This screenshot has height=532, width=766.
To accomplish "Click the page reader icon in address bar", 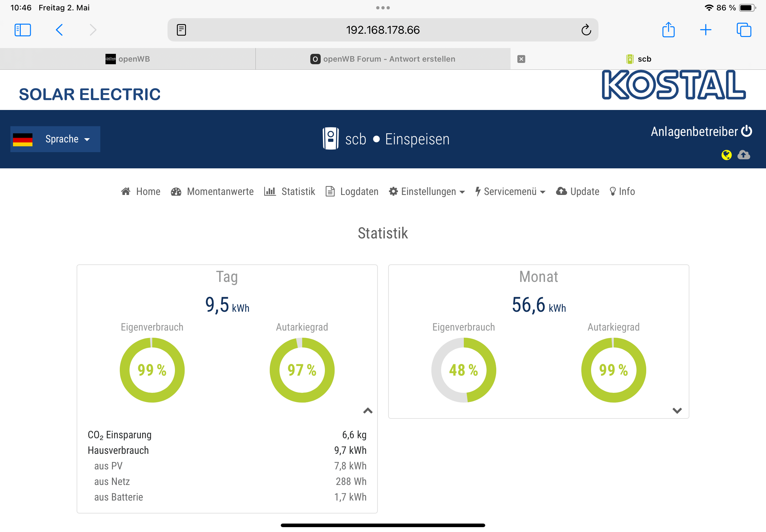I will [181, 30].
